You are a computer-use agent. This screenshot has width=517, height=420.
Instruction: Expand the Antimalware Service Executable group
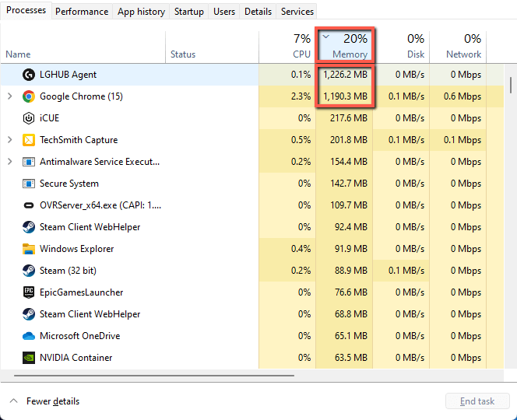[10, 162]
